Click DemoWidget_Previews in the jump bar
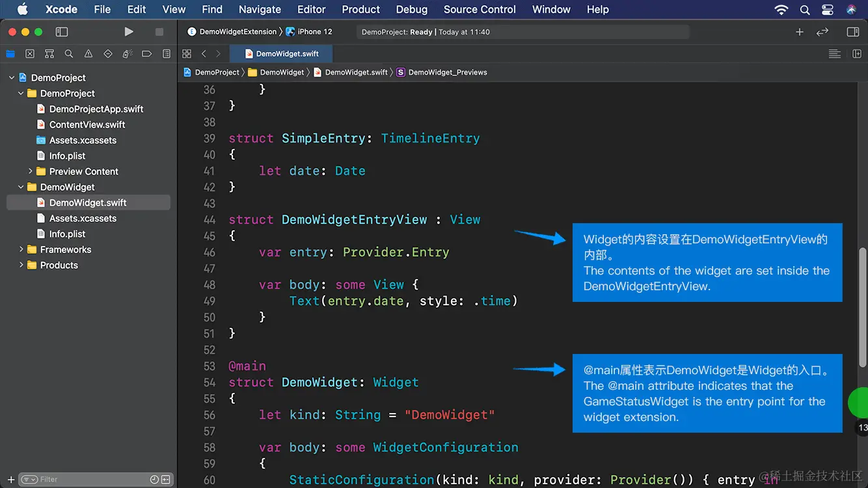 (442, 72)
